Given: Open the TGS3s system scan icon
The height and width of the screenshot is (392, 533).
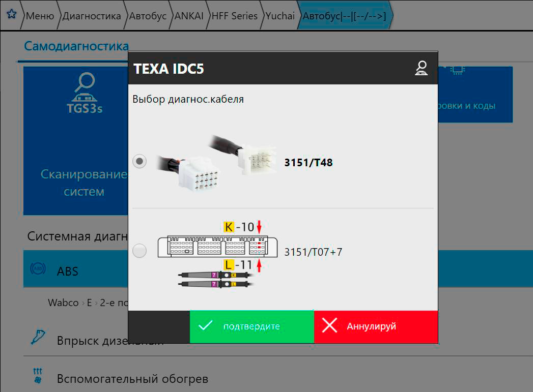Looking at the screenshot, I should pos(85,93).
